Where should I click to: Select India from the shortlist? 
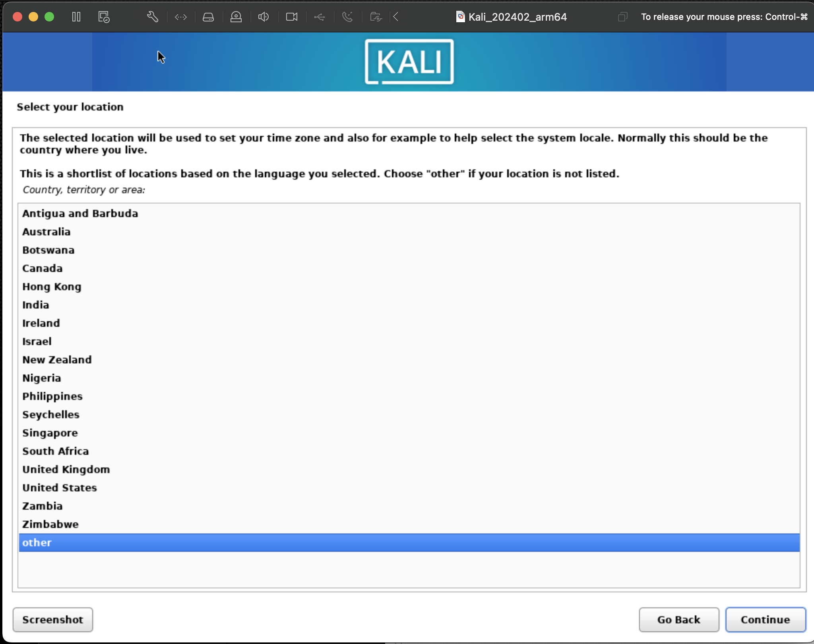click(x=36, y=304)
